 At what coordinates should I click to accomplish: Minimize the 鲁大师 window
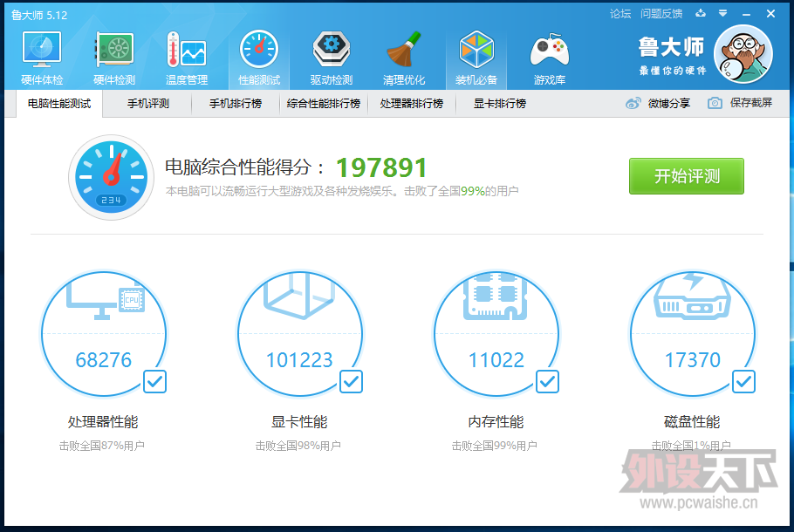pos(746,14)
